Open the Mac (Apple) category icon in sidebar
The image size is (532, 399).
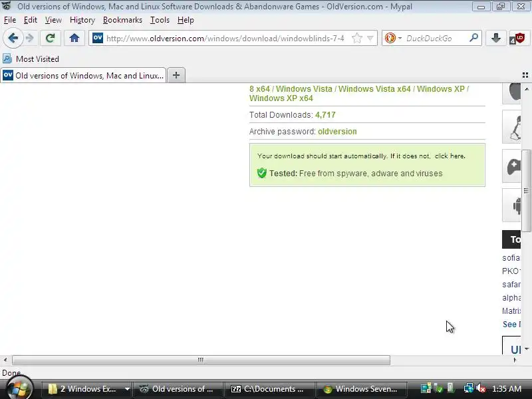(x=511, y=93)
